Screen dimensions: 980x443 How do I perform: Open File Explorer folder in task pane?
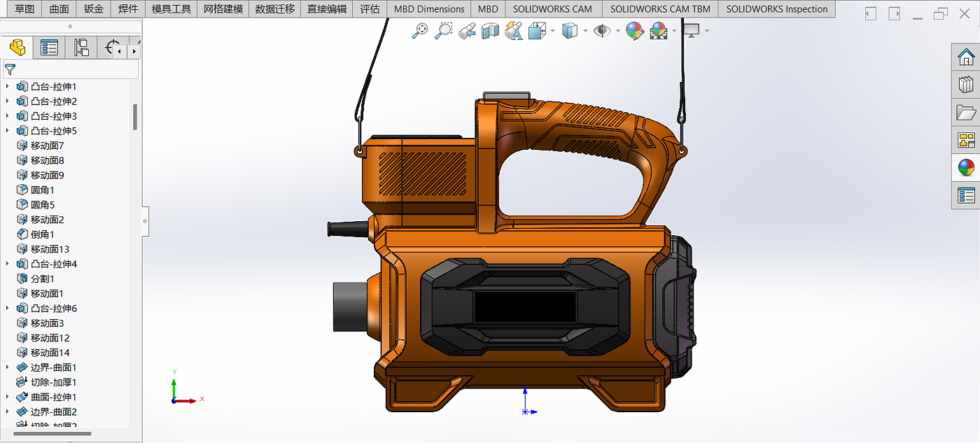coord(966,112)
